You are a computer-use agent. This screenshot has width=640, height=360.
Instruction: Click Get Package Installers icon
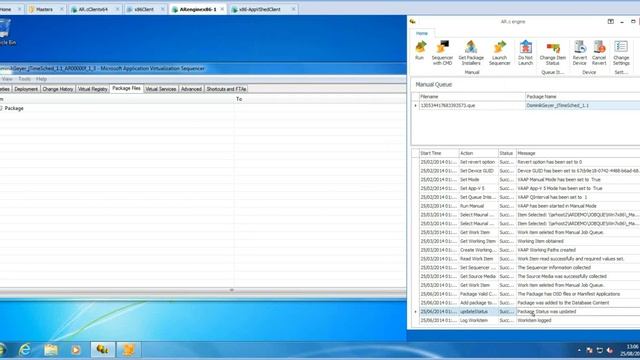click(471, 53)
